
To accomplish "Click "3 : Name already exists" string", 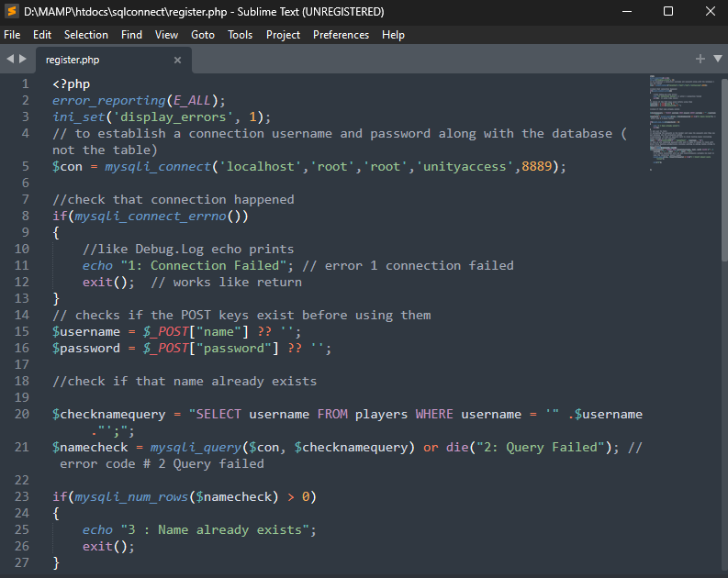I will pyautogui.click(x=215, y=529).
